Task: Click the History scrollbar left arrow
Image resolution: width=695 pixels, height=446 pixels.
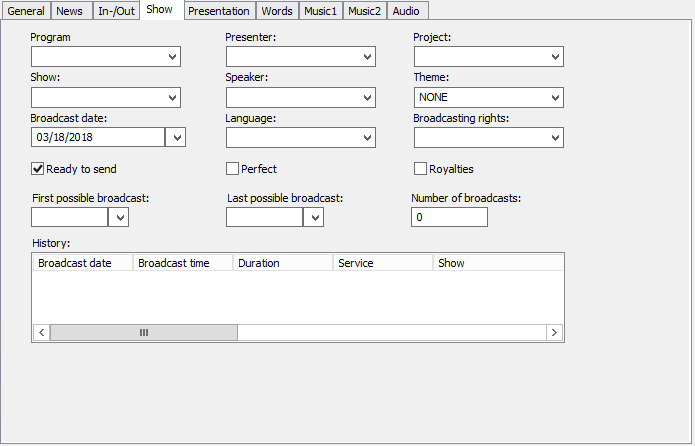Action: 41,332
